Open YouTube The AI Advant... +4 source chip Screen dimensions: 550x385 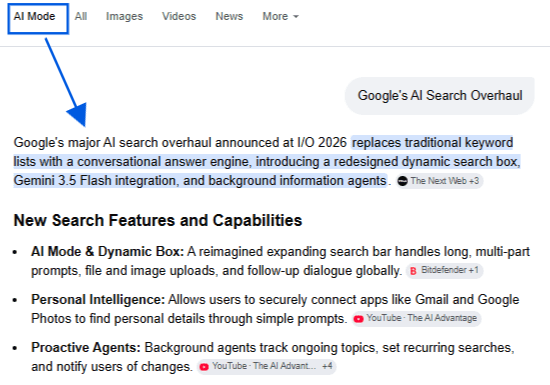[x=267, y=366]
